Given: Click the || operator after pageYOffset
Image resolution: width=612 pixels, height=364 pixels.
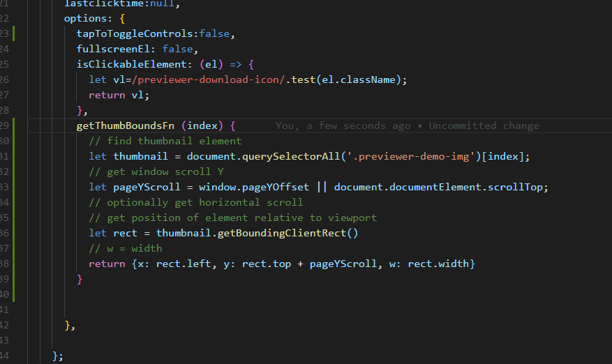Looking at the screenshot, I should [322, 187].
